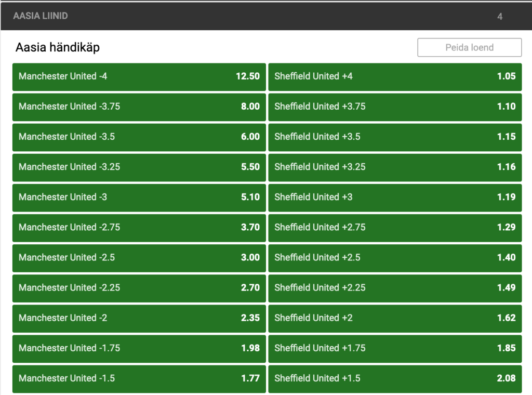The height and width of the screenshot is (395, 532).
Task: Select Manchester United -4 at 12.50
Action: click(139, 76)
